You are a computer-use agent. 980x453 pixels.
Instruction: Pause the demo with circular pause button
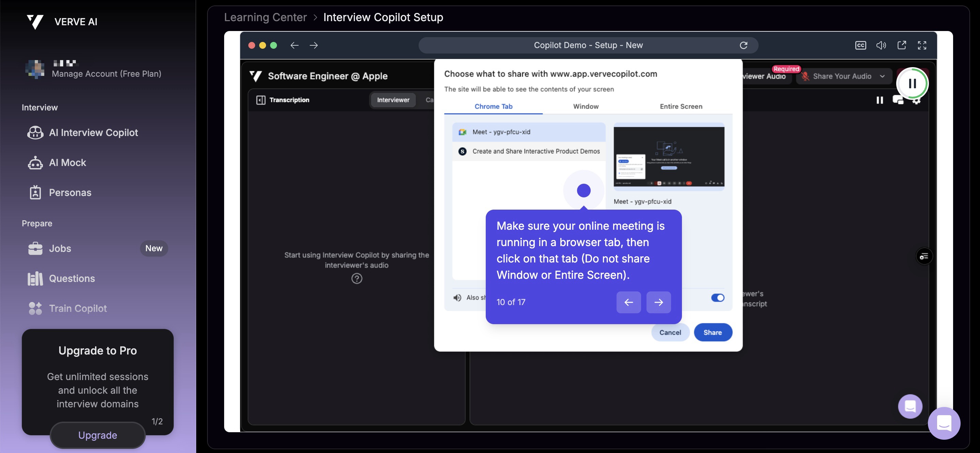click(x=912, y=84)
